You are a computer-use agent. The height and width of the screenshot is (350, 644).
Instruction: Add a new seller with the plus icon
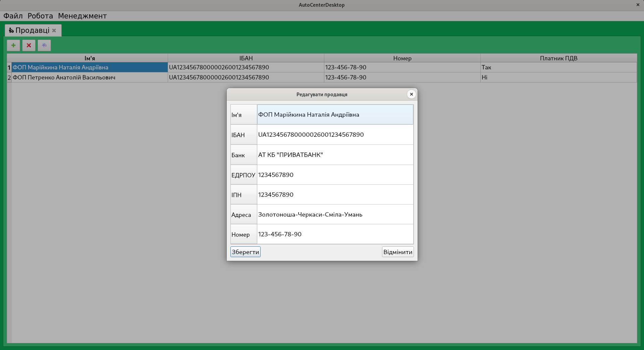click(13, 45)
